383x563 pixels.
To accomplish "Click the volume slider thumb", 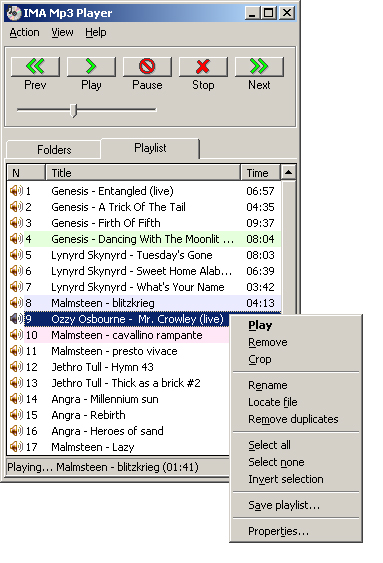I will (74, 110).
